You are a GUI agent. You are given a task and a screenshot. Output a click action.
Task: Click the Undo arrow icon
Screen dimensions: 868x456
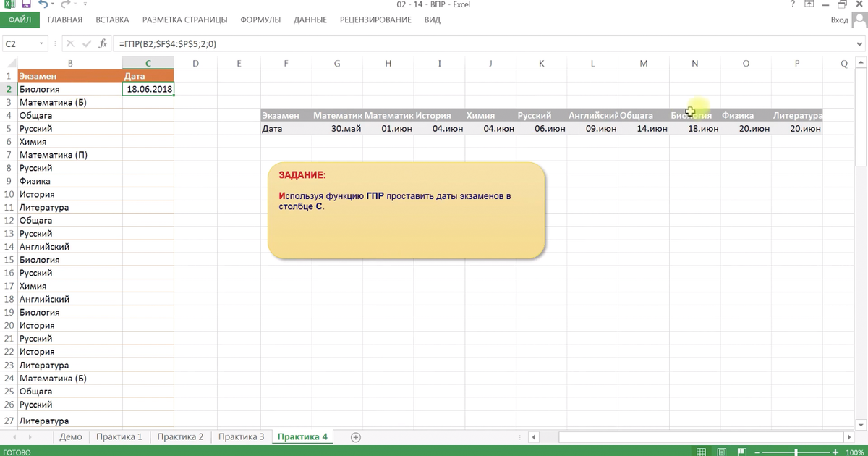pos(43,5)
